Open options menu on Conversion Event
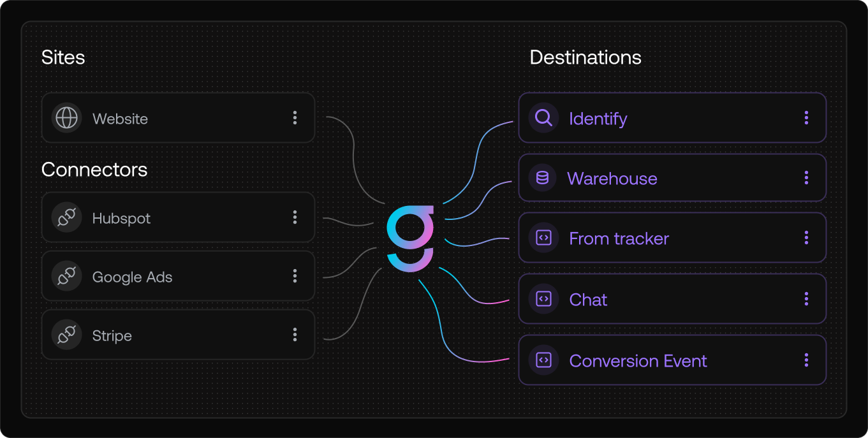The image size is (868, 438). (806, 360)
